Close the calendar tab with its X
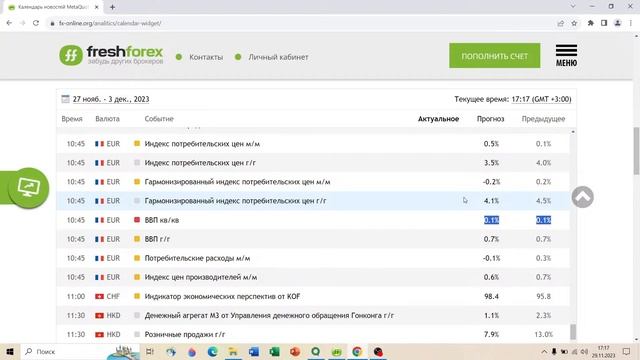 [97, 7]
